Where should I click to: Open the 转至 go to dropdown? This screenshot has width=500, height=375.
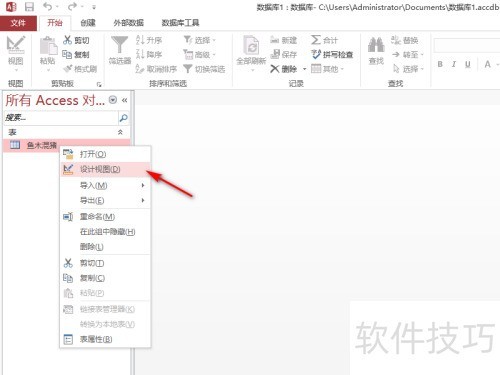(x=407, y=54)
